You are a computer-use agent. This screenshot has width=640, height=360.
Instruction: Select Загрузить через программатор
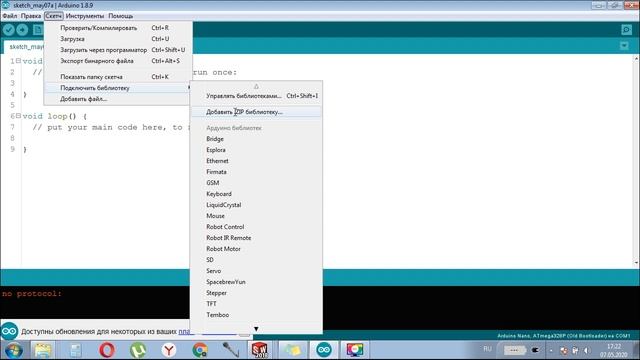(118, 50)
